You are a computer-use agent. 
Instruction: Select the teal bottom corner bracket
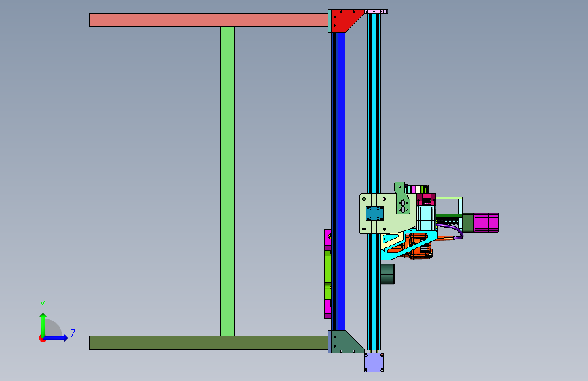click(x=345, y=343)
